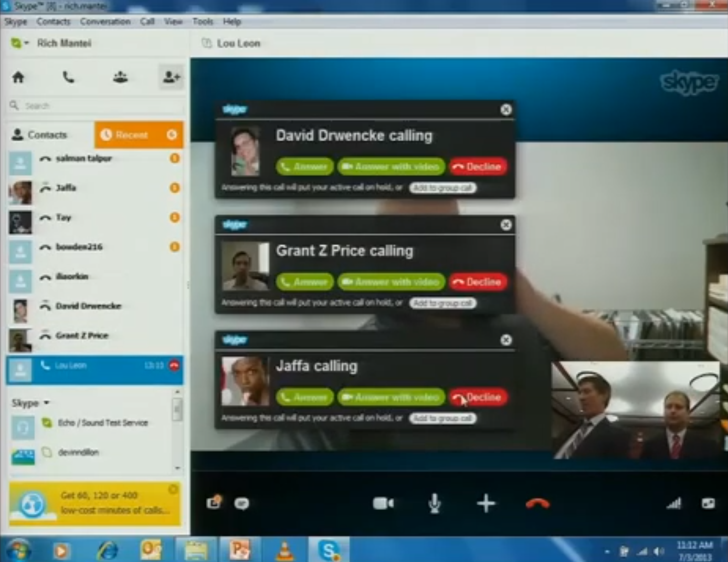Decline Grant Z Price's call
728x562 pixels.
478,282
